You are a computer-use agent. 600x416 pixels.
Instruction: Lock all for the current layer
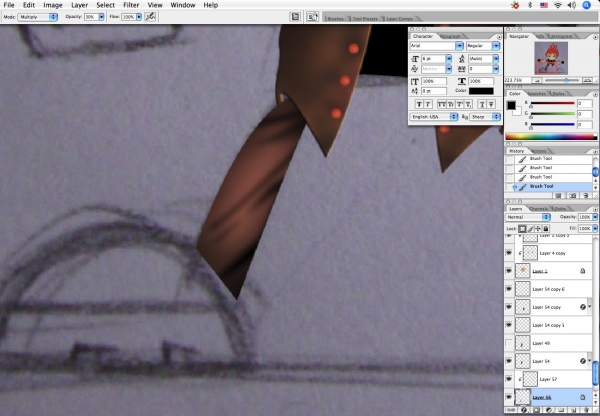pos(546,228)
